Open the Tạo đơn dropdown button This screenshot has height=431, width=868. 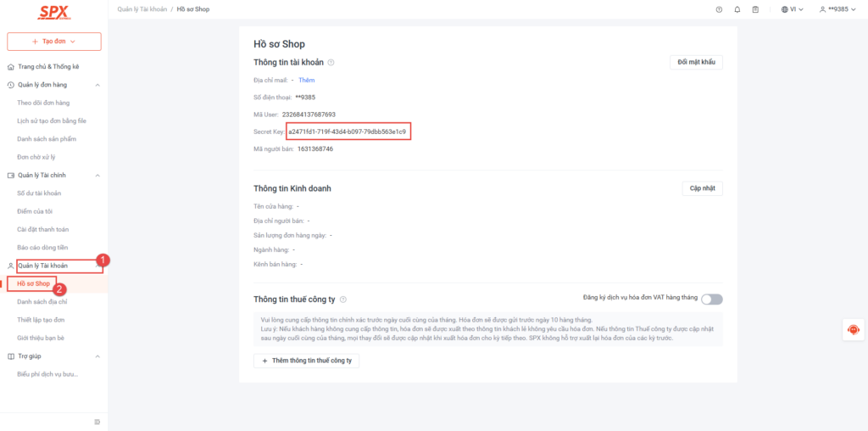54,42
